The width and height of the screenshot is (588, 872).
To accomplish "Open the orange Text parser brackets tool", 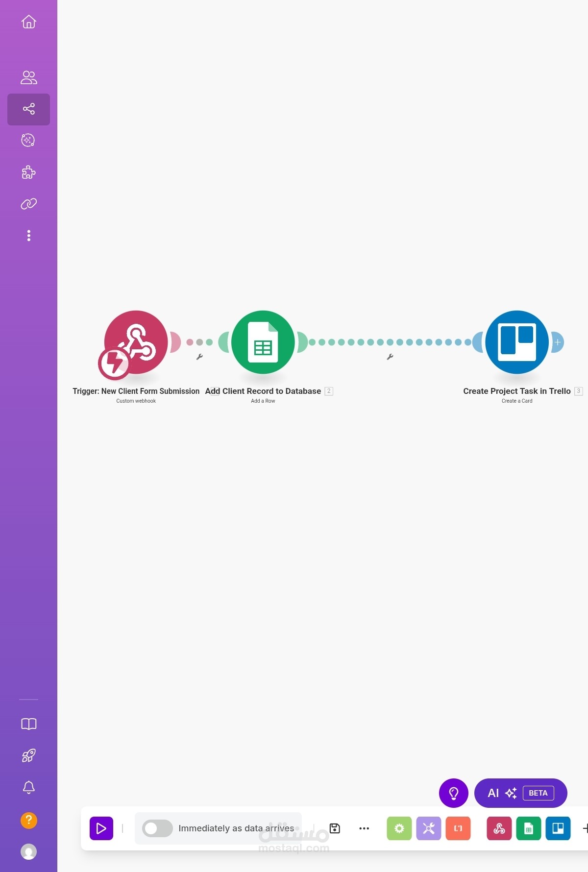I will 458,828.
